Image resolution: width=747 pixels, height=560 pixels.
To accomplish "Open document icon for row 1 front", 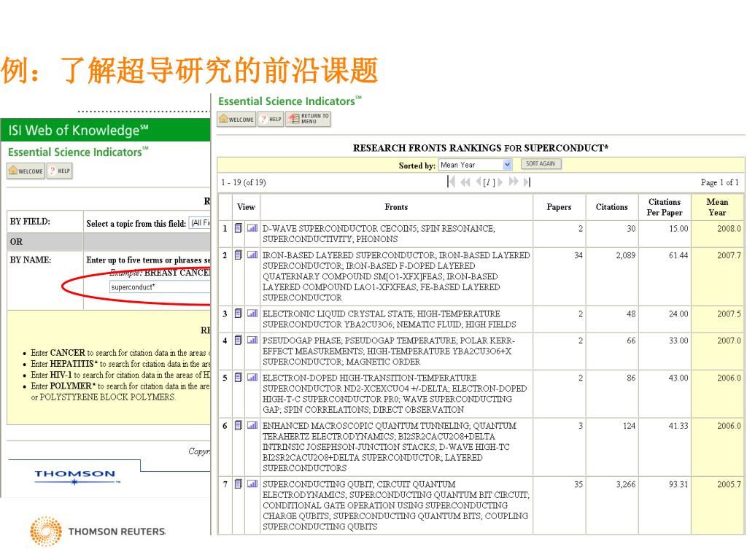I will coord(239,228).
